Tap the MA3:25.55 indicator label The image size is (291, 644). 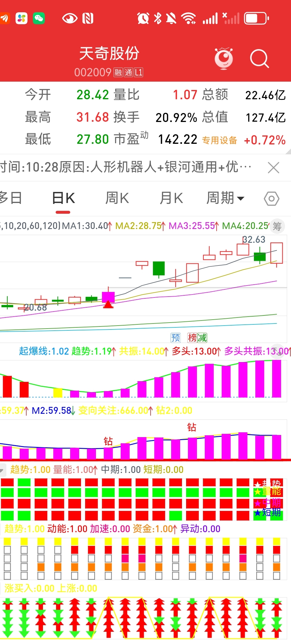point(194,226)
